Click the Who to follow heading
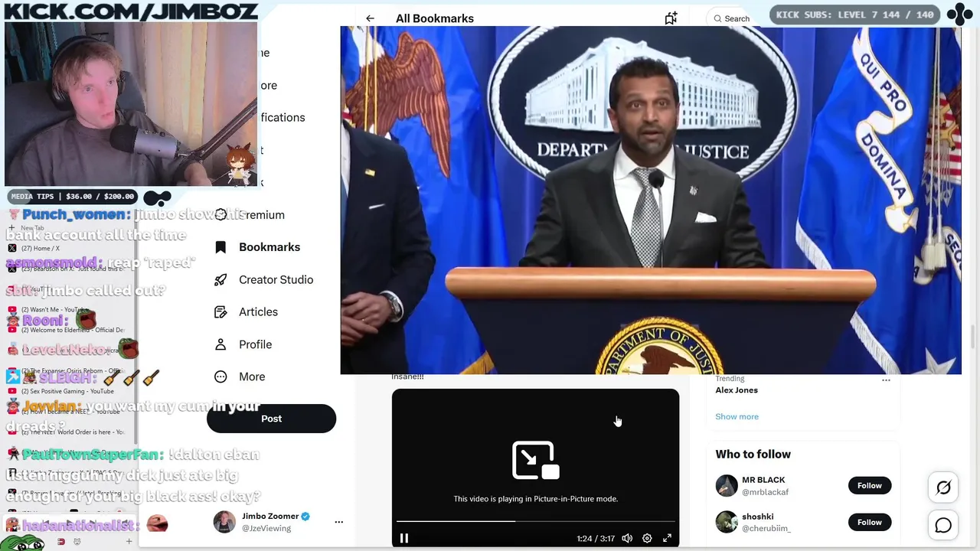The height and width of the screenshot is (551, 980). click(x=753, y=455)
